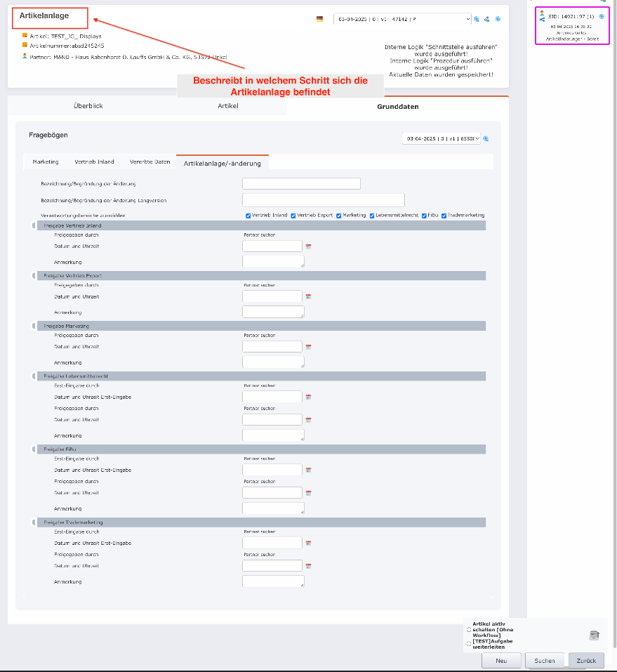Image resolution: width=617 pixels, height=672 pixels.
Task: Click the magnifier icon next to Fragebögen dropdown
Action: pyautogui.click(x=486, y=139)
